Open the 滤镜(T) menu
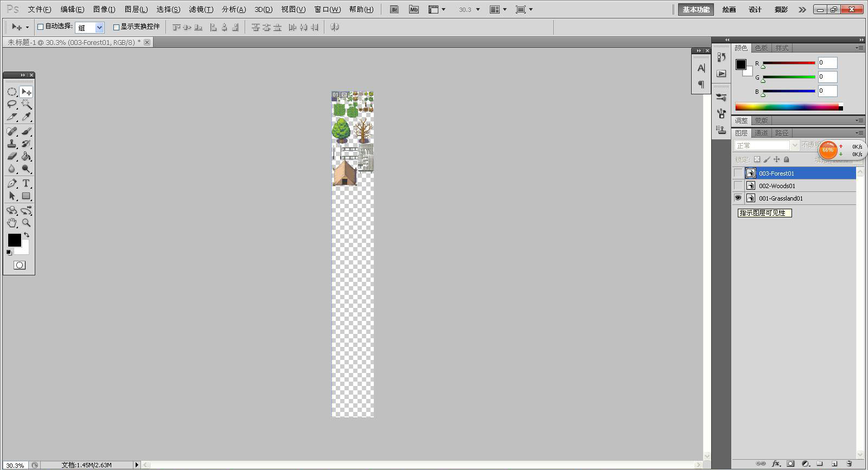The image size is (868, 470). click(201, 9)
